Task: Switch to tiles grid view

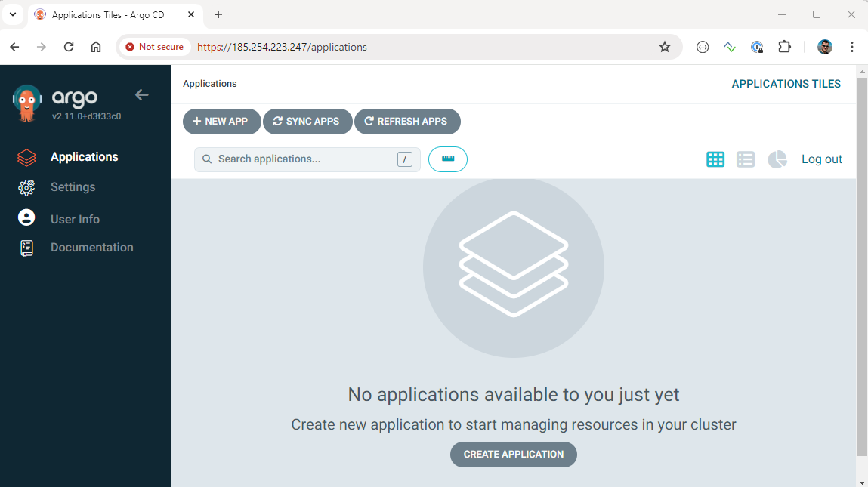Action: pos(715,159)
